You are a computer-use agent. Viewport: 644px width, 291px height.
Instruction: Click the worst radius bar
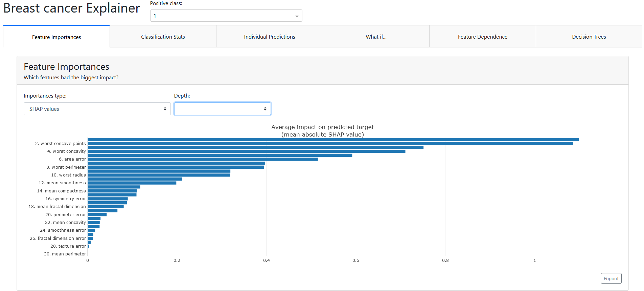(x=159, y=175)
